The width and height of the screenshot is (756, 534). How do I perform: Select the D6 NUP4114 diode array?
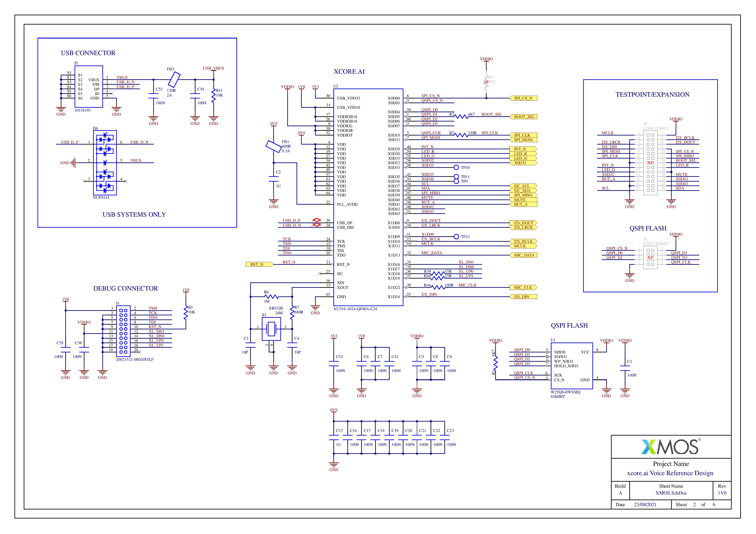pos(105,163)
